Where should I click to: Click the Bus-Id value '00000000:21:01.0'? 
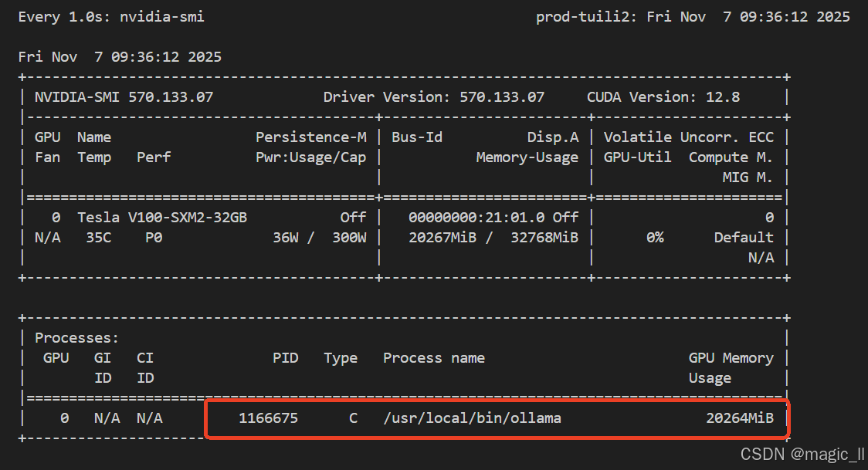(476, 218)
